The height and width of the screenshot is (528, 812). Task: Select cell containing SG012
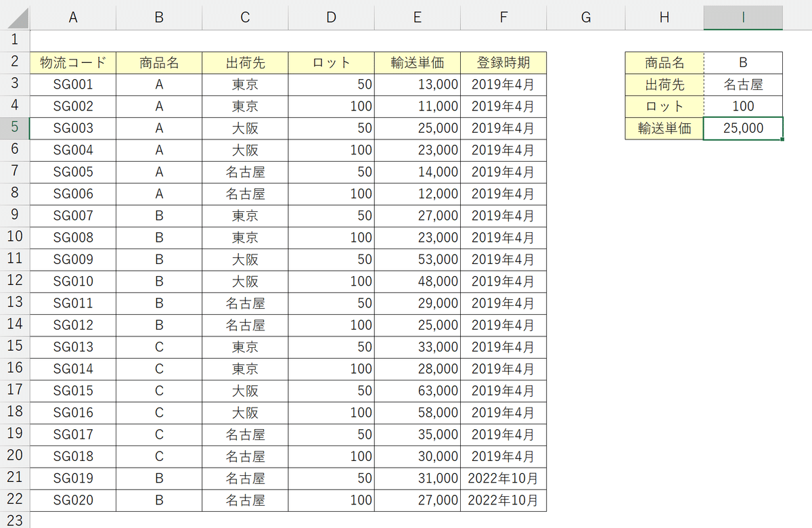(73, 325)
